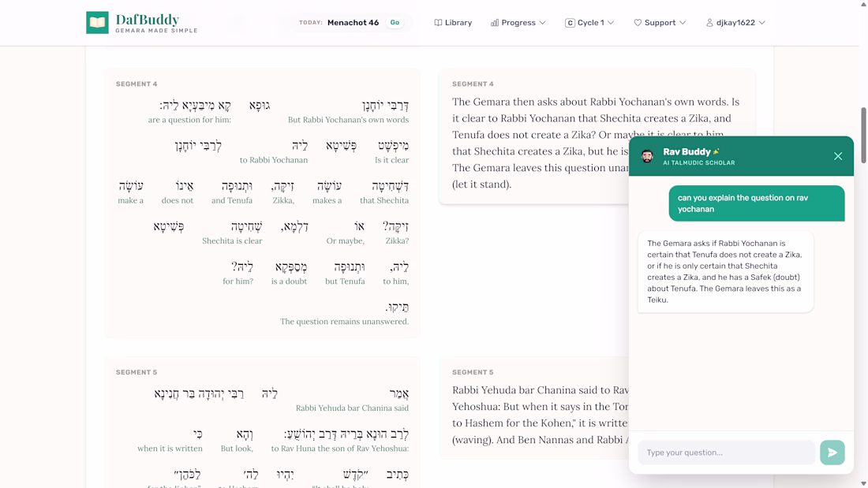Screen dimensions: 868x488
Task: Open the Library menu item
Action: (x=458, y=23)
